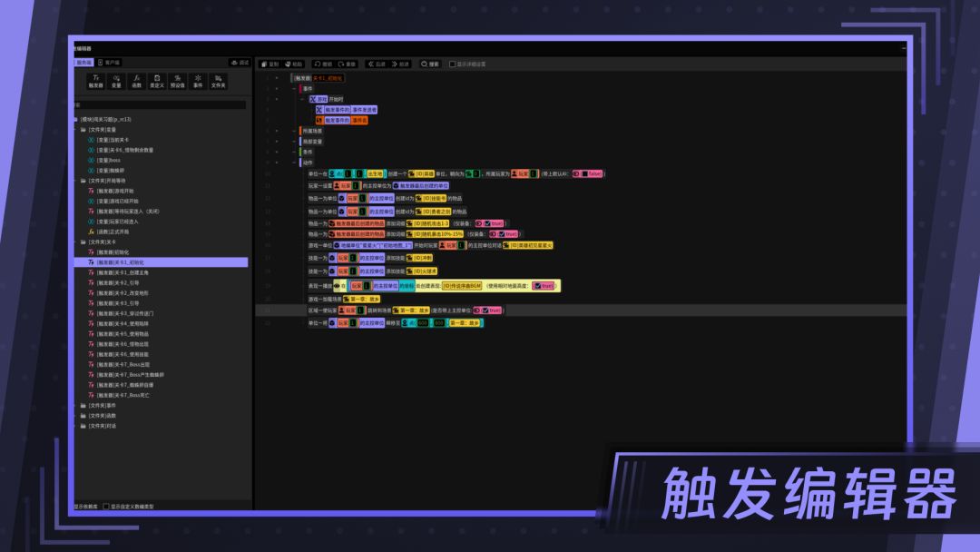Switch to the 服务端 tab

(x=86, y=62)
